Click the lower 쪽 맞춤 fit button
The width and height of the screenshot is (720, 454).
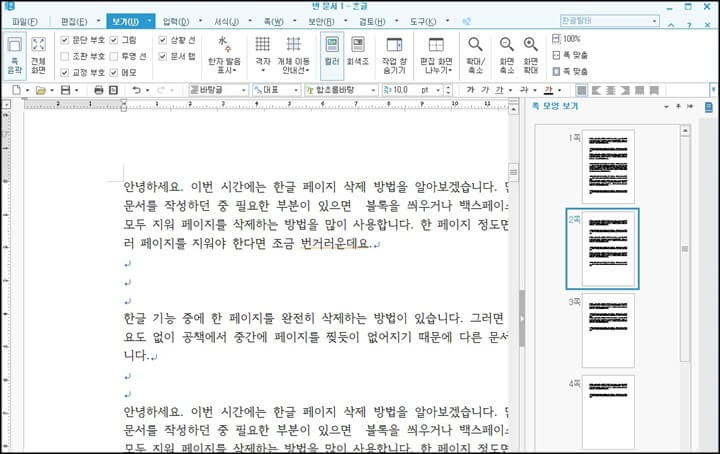(570, 71)
